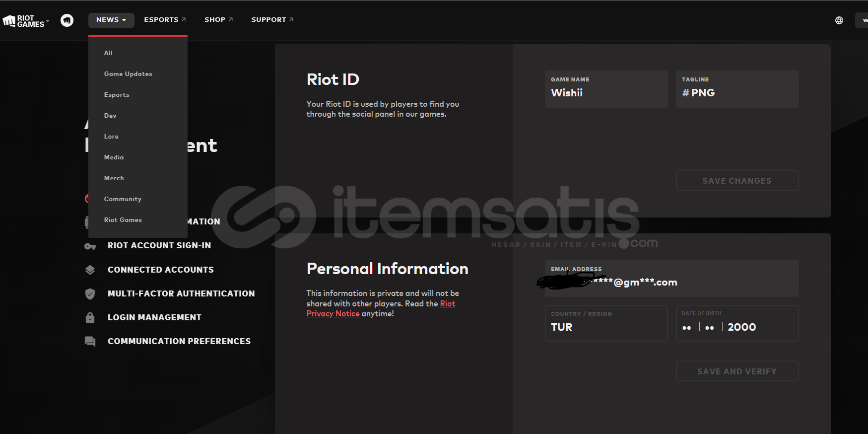The width and height of the screenshot is (868, 434).
Task: Click the Riot ID heading
Action: [x=333, y=79]
